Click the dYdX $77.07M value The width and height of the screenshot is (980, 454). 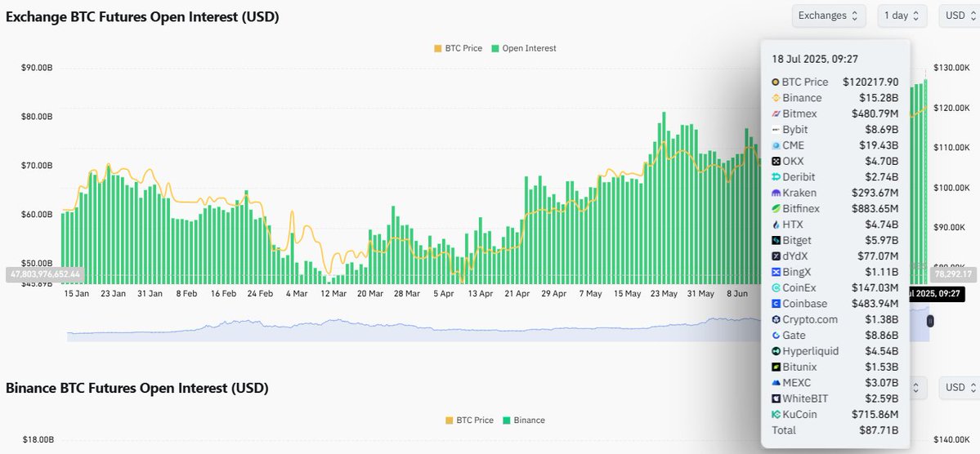[878, 256]
